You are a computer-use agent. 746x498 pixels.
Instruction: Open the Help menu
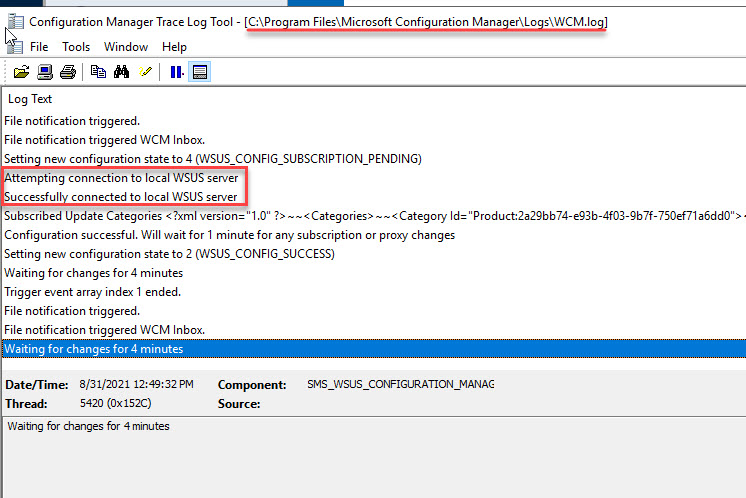point(174,47)
